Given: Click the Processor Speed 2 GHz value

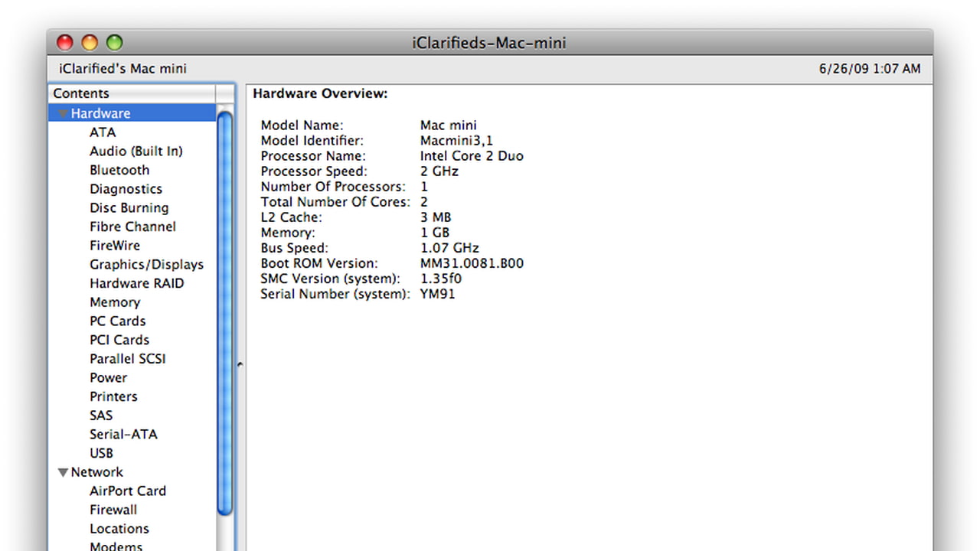Looking at the screenshot, I should tap(439, 171).
